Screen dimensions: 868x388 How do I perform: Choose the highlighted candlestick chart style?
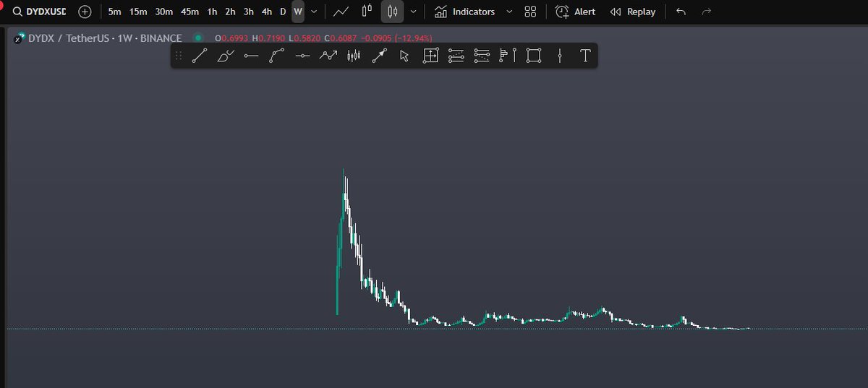click(392, 12)
